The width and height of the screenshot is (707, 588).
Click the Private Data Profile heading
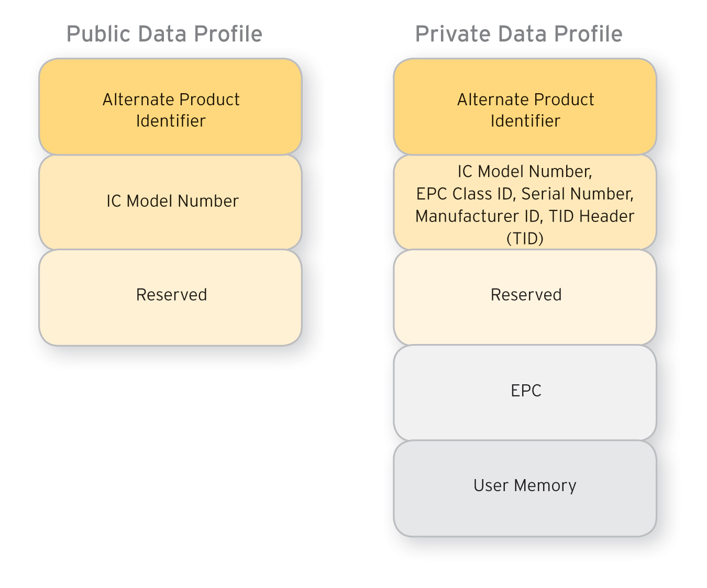click(518, 34)
